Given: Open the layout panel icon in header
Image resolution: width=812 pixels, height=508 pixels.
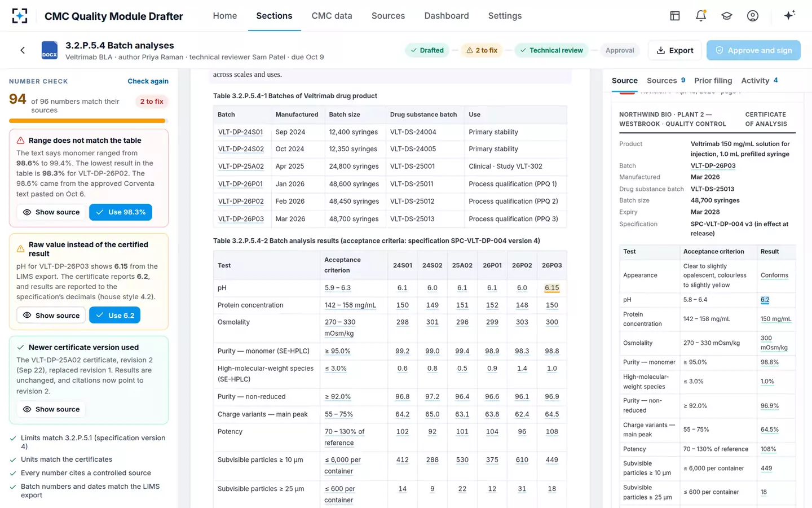Looking at the screenshot, I should (675, 16).
